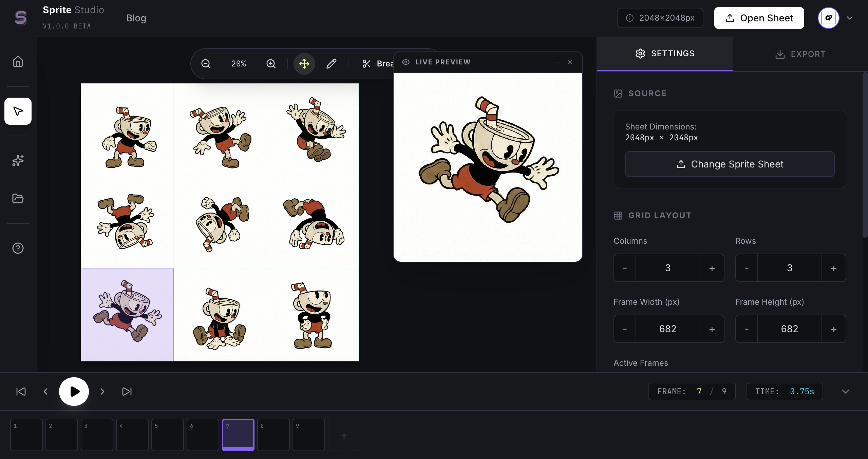
Task: Expand the playback options chevron near the timer
Action: (846, 392)
